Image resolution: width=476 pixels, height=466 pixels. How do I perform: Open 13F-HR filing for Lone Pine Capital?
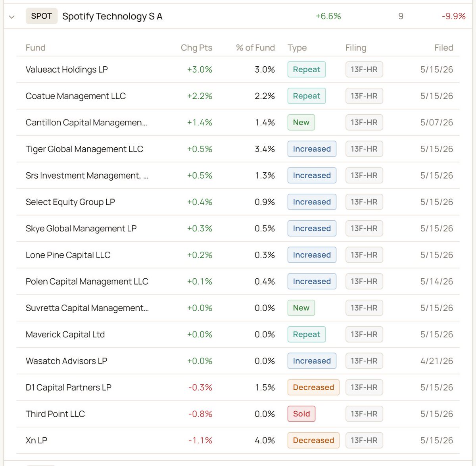coord(364,255)
